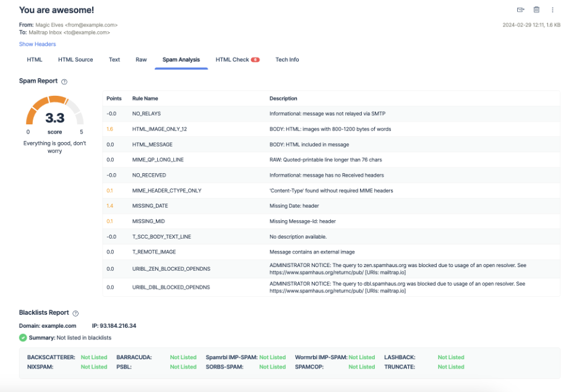579x392 pixels.
Task: Click the green checkmark beside Summary
Action: pos(24,338)
